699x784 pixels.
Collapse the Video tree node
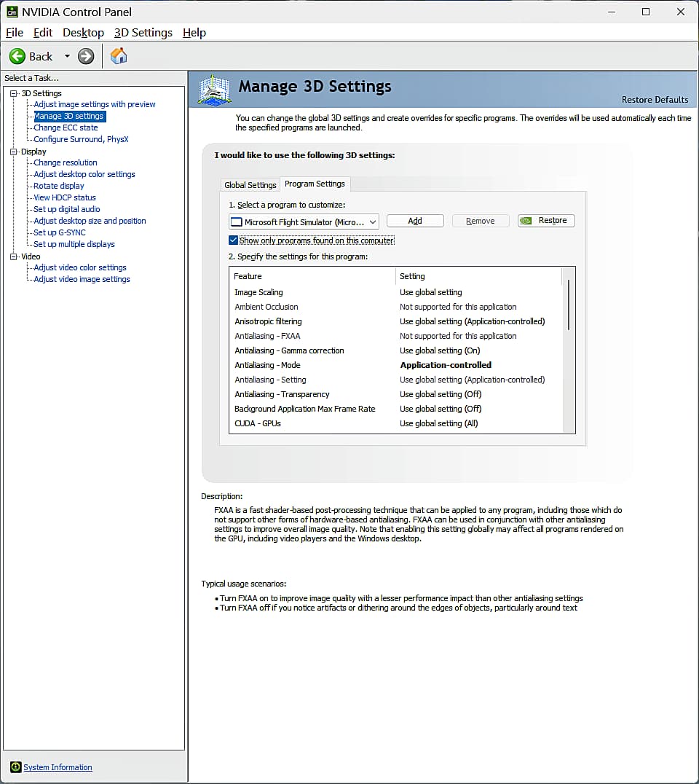pos(14,256)
